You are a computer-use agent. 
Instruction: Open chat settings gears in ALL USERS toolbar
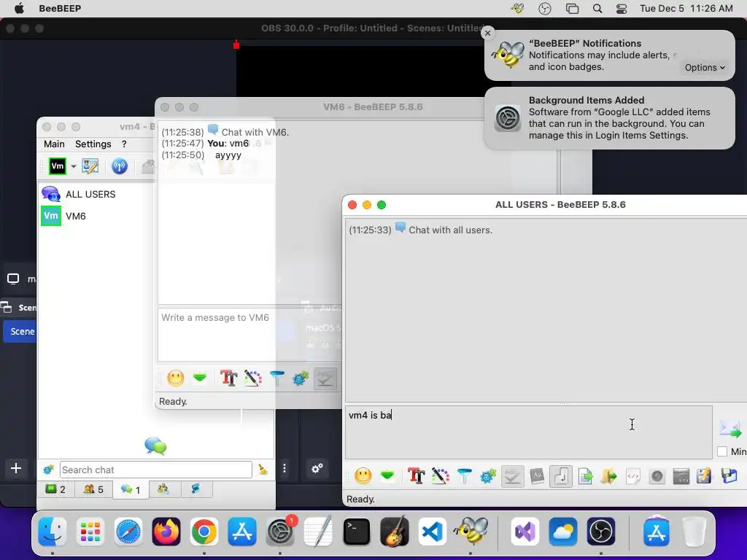[488, 475]
